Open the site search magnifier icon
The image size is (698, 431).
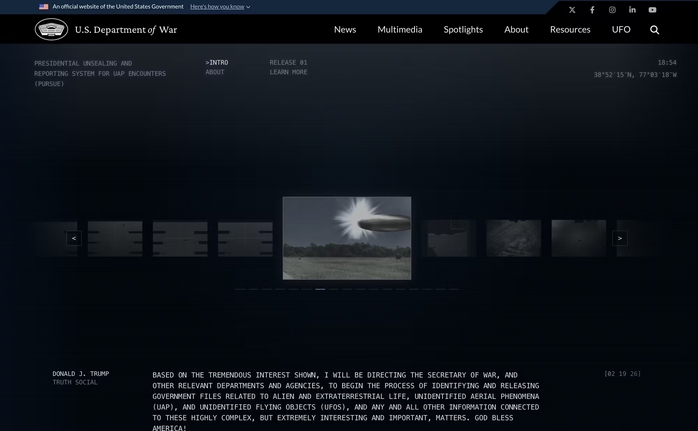click(x=654, y=30)
